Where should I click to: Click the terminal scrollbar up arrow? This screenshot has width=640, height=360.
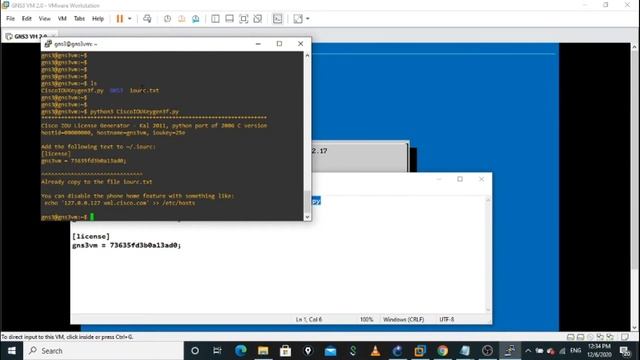pyautogui.click(x=307, y=55)
